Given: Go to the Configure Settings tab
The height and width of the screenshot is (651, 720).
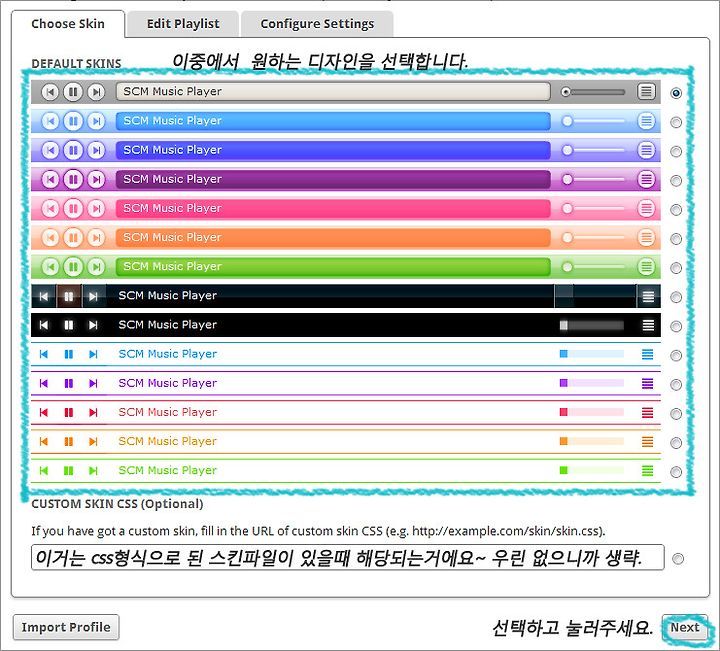Looking at the screenshot, I should [x=317, y=24].
